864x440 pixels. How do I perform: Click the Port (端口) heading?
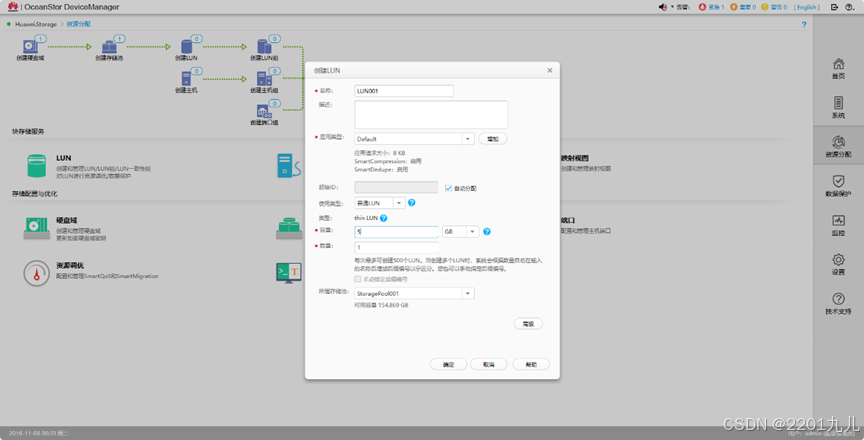point(568,220)
